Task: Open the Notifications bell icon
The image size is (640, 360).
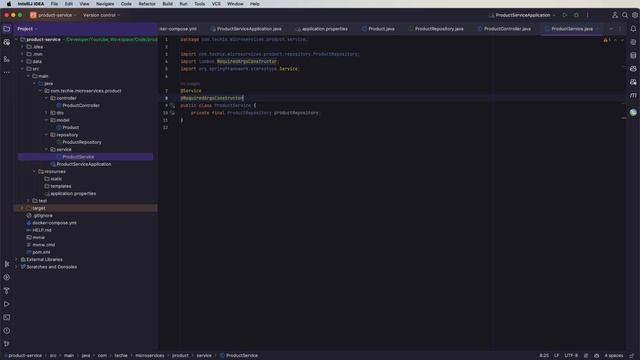Action: pos(633,29)
